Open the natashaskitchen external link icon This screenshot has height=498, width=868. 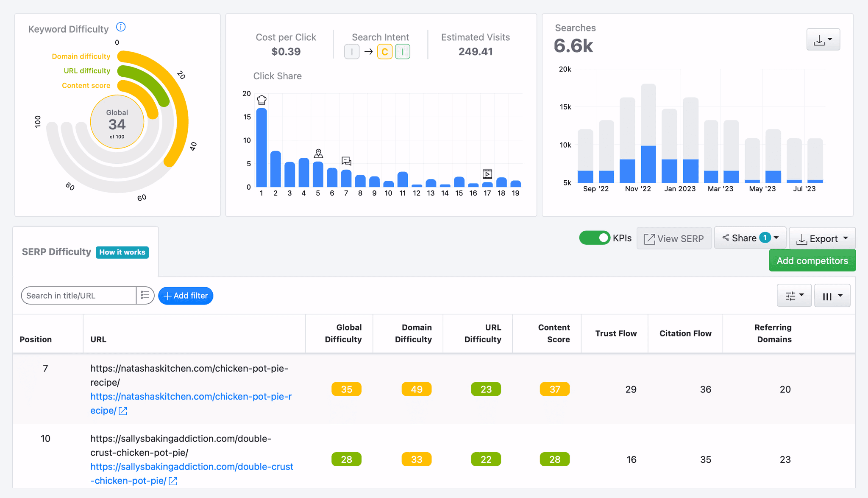123,411
